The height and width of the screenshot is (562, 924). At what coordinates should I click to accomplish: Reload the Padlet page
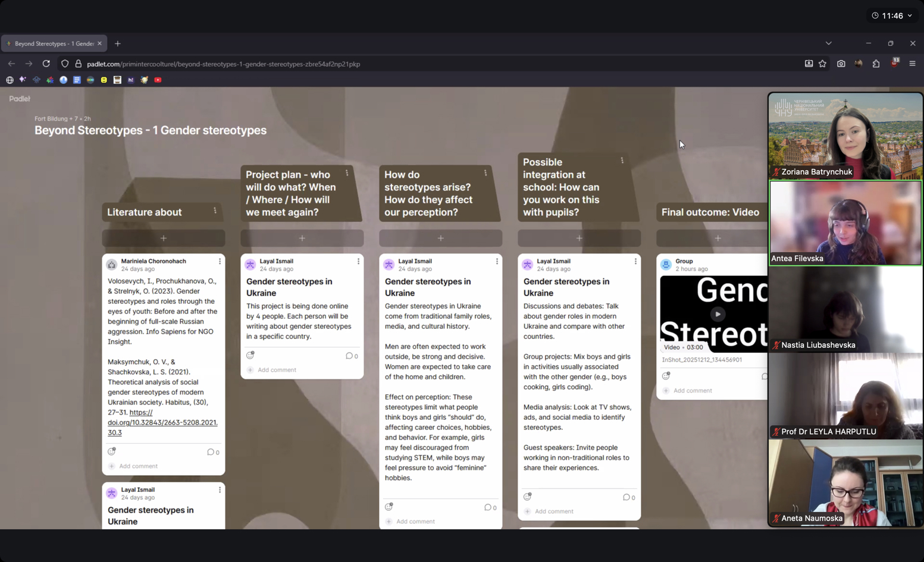pos(46,64)
